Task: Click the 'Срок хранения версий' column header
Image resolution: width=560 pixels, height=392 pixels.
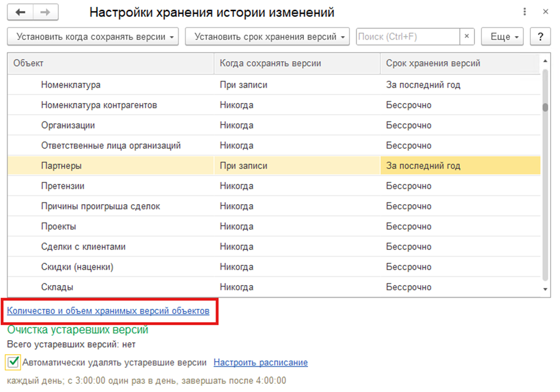Action: click(460, 63)
